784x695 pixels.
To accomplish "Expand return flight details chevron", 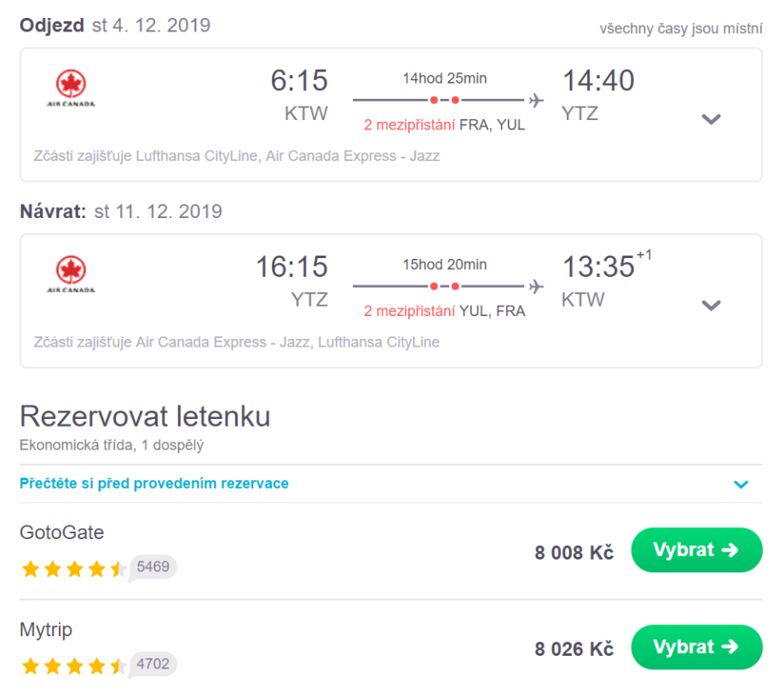I will (x=712, y=305).
